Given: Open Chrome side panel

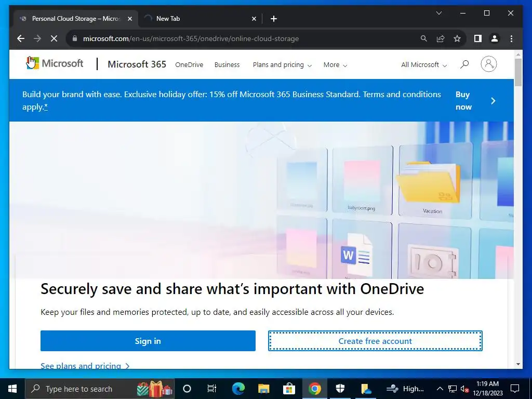Looking at the screenshot, I should [x=478, y=38].
